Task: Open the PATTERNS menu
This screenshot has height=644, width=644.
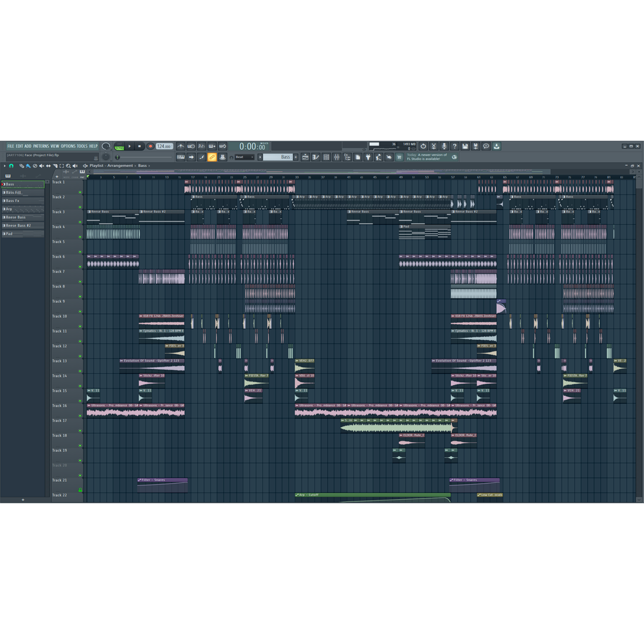Action: tap(41, 146)
